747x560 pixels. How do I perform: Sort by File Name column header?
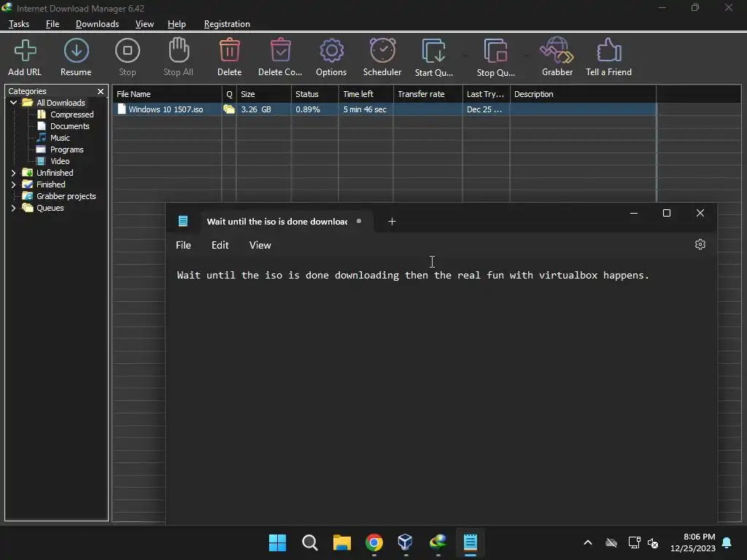point(167,94)
